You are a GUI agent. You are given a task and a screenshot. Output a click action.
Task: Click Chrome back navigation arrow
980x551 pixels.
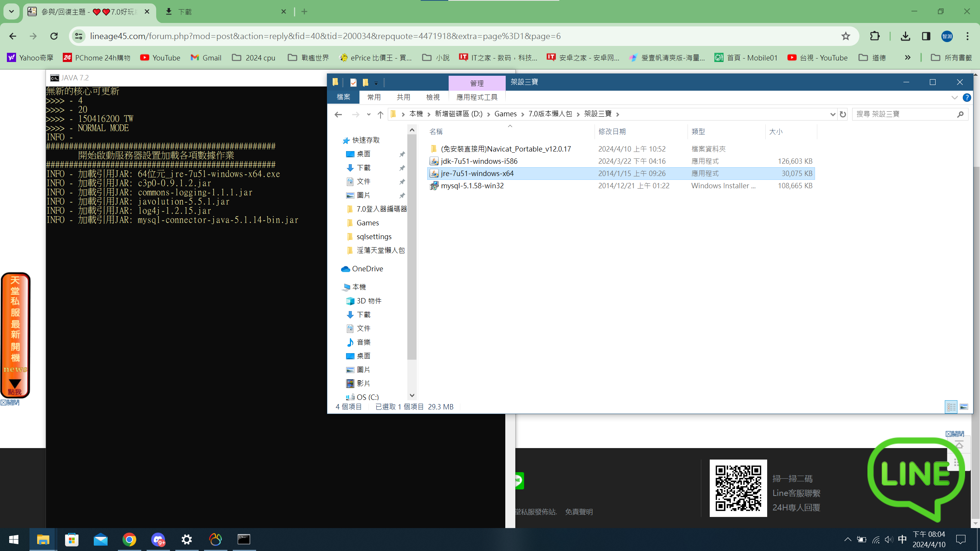pyautogui.click(x=13, y=36)
